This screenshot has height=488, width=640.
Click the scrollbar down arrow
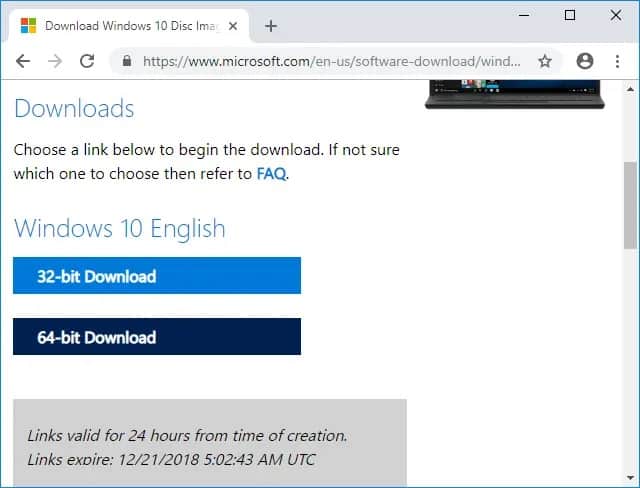(x=630, y=477)
